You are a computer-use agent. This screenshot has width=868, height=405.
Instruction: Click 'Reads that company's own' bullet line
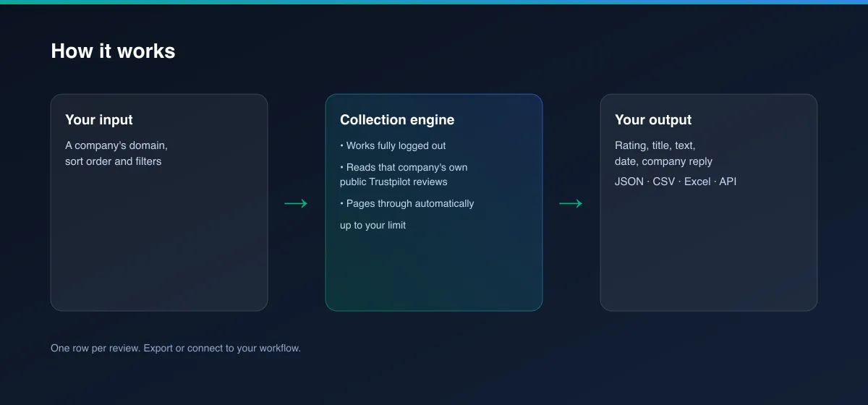[x=404, y=167]
